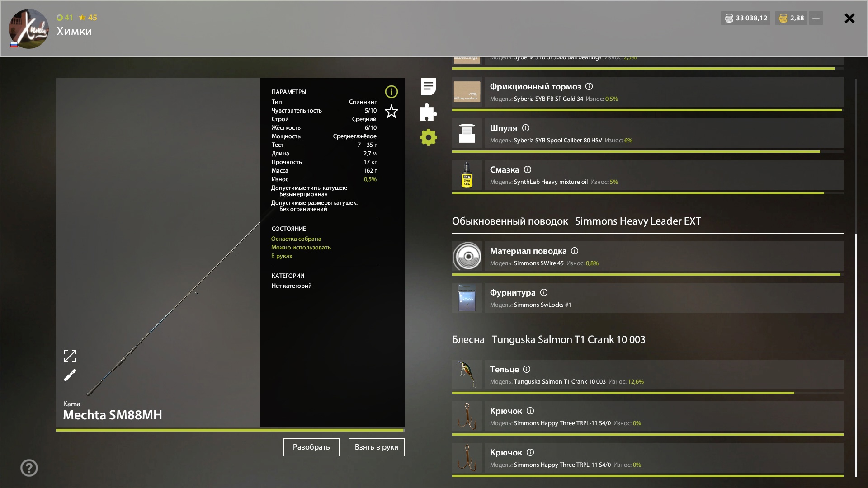Open the Тельце component row
This screenshot has height=488, width=868.
[664, 375]
